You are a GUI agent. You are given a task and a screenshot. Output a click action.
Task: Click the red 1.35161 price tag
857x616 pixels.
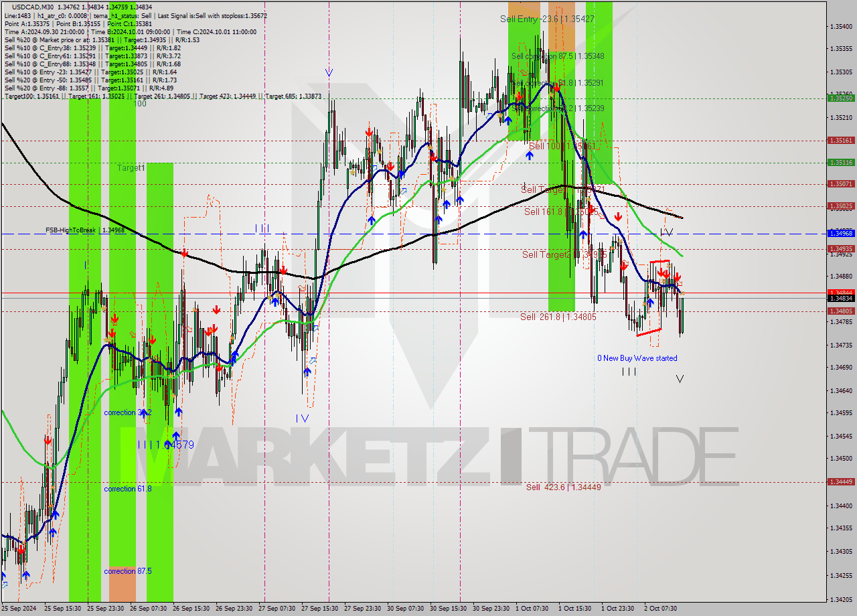tap(841, 141)
